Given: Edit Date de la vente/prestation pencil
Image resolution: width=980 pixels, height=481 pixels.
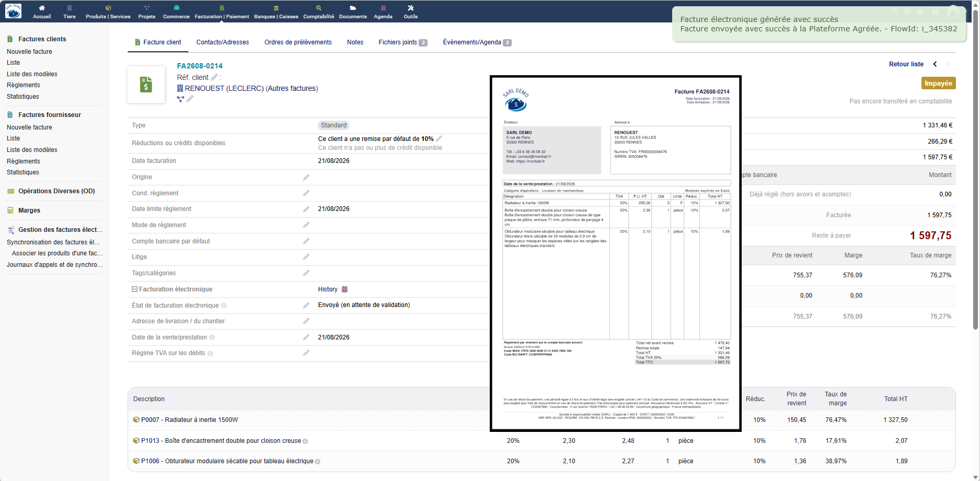Looking at the screenshot, I should pos(306,337).
